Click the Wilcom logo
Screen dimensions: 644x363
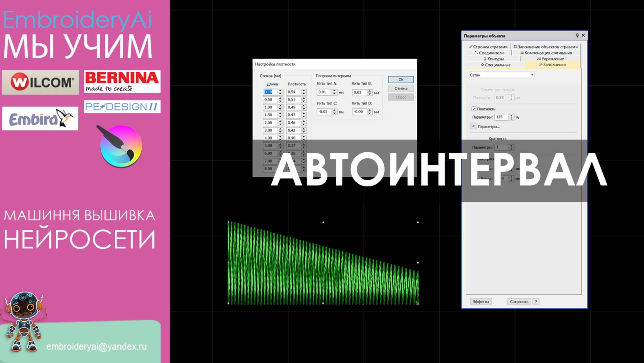coord(40,82)
